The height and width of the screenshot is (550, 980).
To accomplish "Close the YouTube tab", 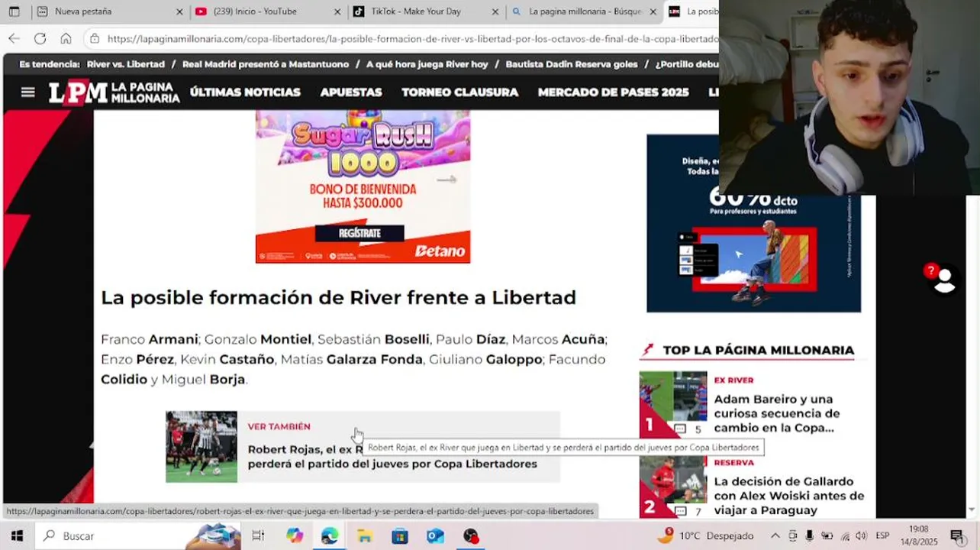I will pyautogui.click(x=338, y=12).
